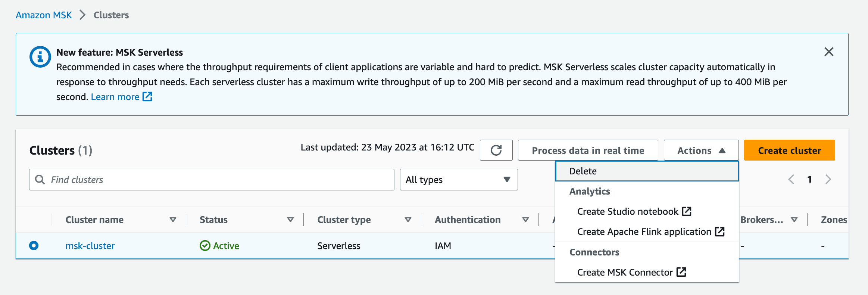Open the All types filter dropdown
868x295 pixels.
point(459,180)
